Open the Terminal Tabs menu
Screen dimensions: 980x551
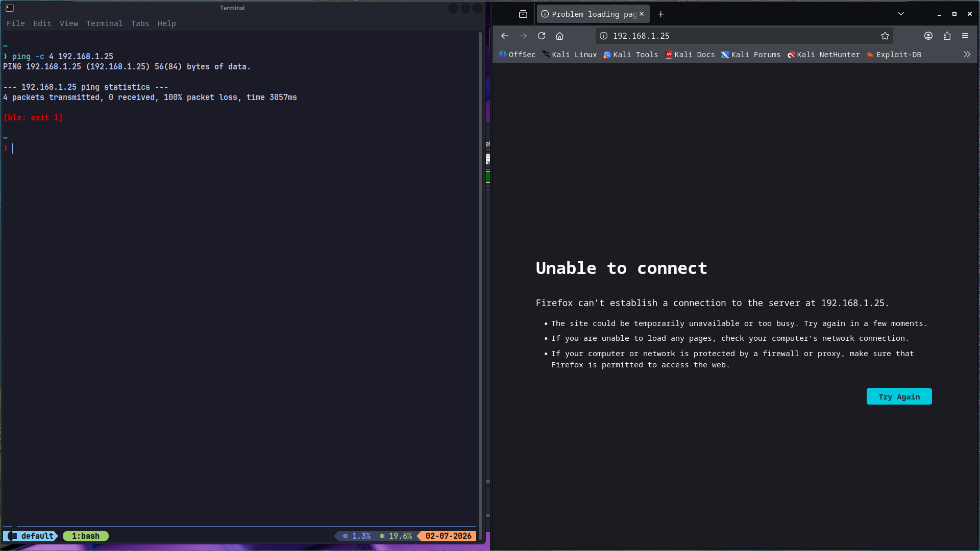(x=140, y=23)
